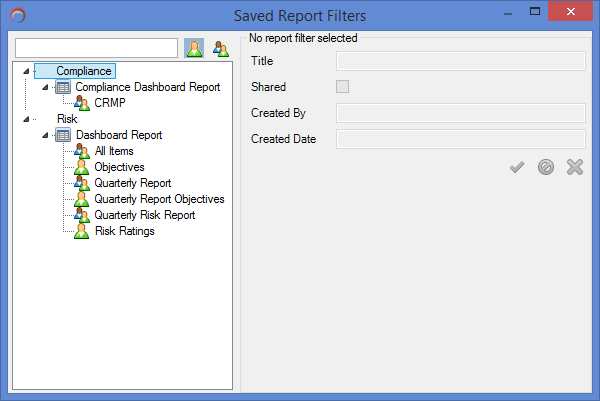
Task: Select Compliance Dashboard Report
Action: pyautogui.click(x=148, y=87)
